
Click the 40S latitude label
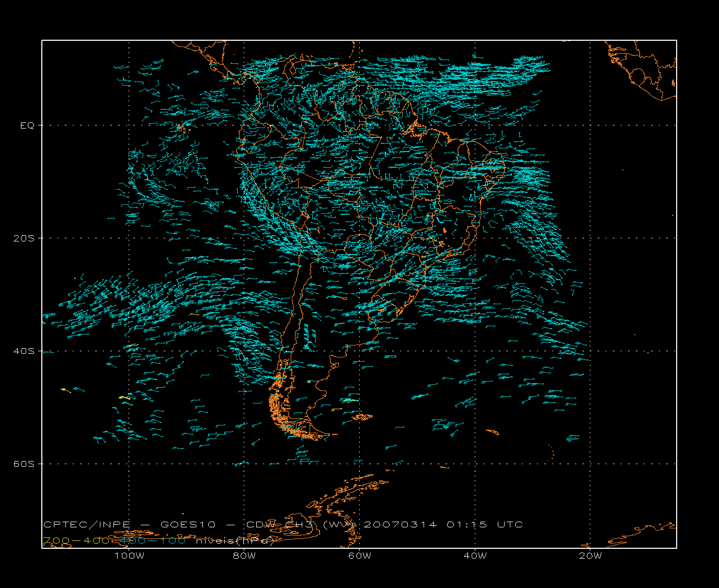coord(24,351)
